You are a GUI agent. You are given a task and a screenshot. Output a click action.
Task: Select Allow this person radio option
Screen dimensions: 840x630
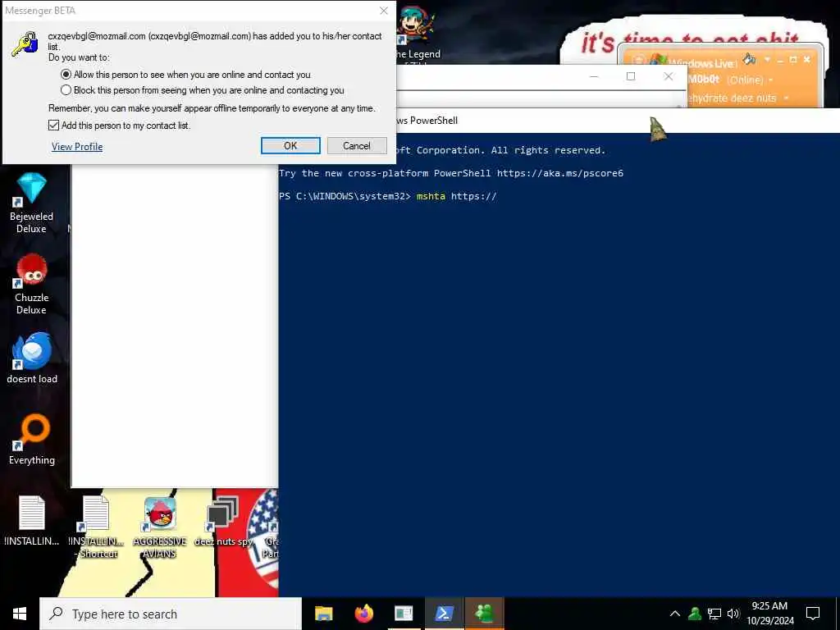point(66,75)
